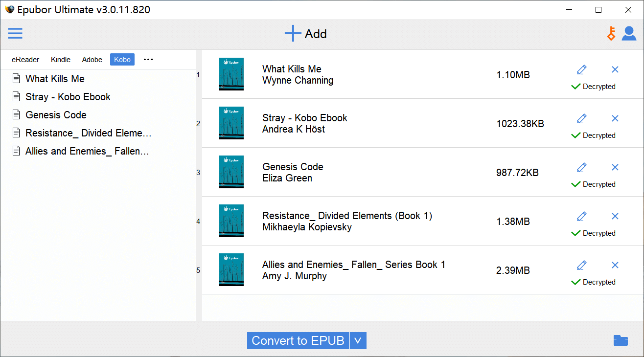Image resolution: width=644 pixels, height=357 pixels.
Task: Edit metadata of Genesis Code
Action: coord(582,167)
